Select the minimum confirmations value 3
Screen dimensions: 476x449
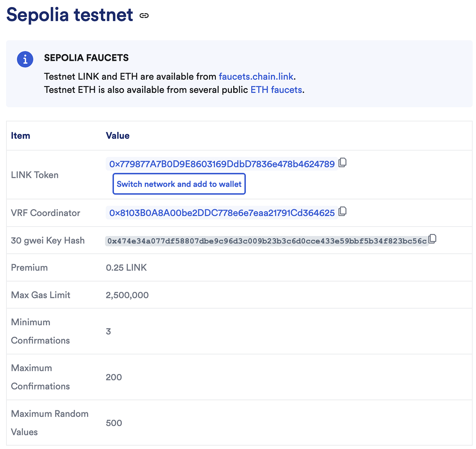pos(108,332)
